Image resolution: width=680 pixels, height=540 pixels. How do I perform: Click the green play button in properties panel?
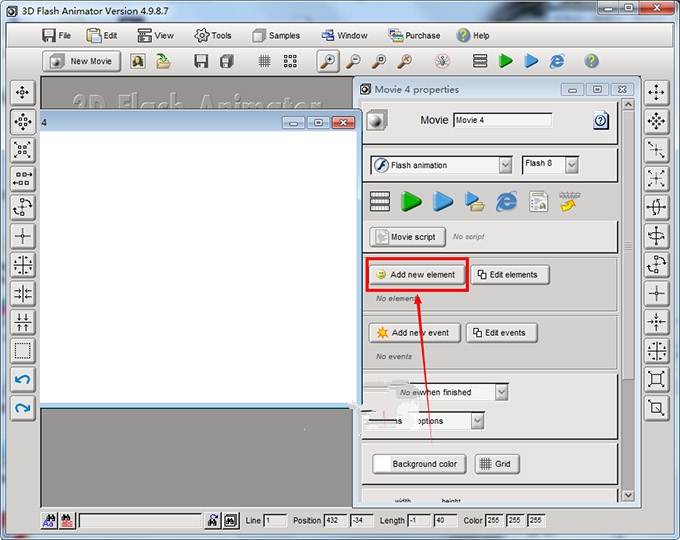pyautogui.click(x=411, y=202)
